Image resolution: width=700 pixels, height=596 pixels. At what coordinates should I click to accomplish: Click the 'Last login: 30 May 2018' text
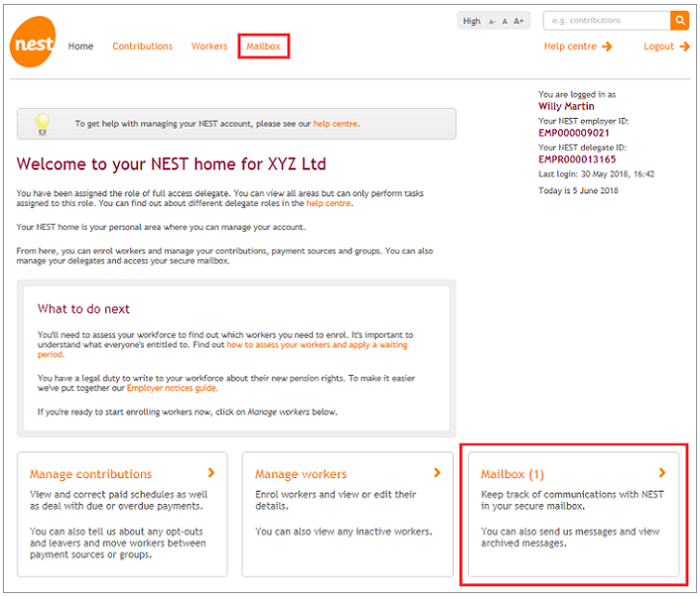[x=597, y=174]
